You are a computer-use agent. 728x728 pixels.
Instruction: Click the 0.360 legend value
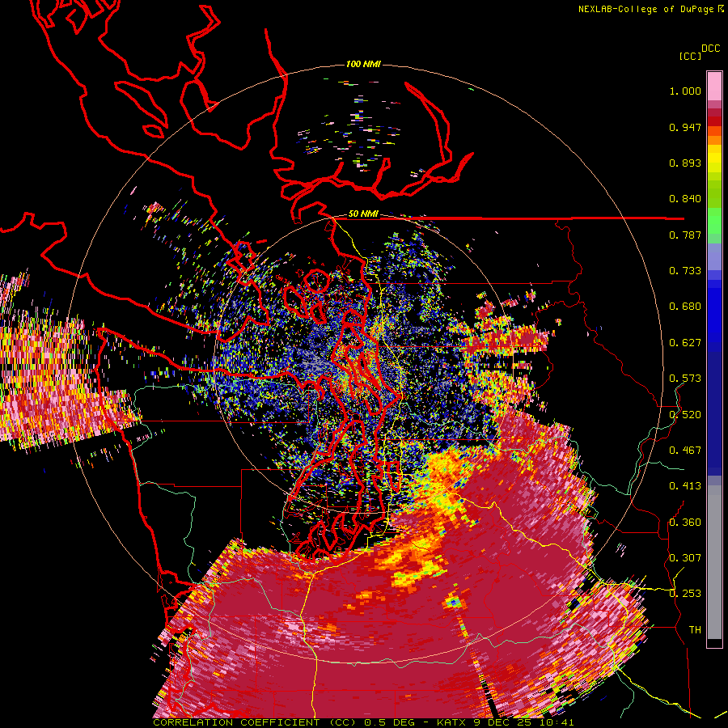pos(685,523)
